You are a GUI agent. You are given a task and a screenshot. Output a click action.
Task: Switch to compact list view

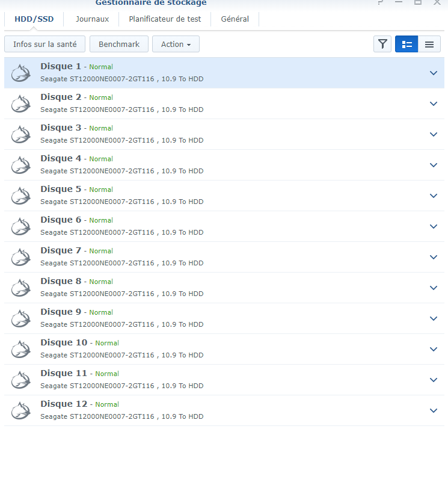pos(429,44)
